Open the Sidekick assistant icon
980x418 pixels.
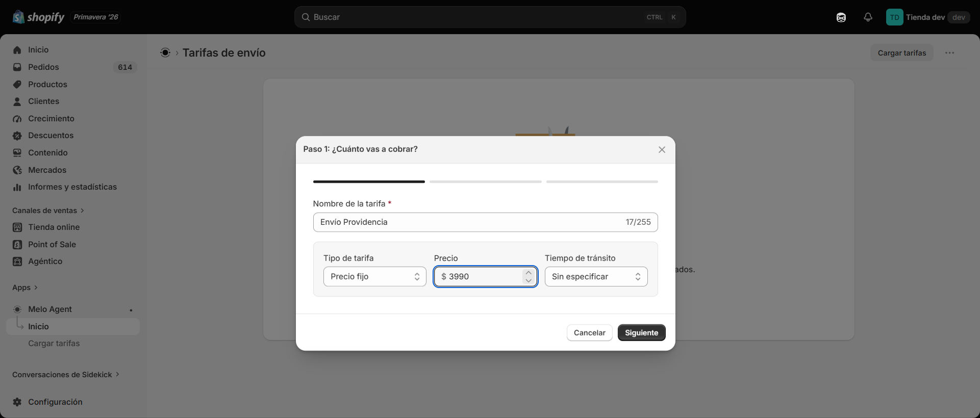click(841, 17)
